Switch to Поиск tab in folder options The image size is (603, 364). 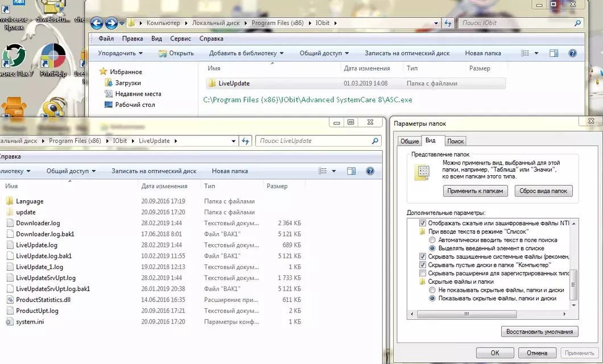pyautogui.click(x=455, y=141)
